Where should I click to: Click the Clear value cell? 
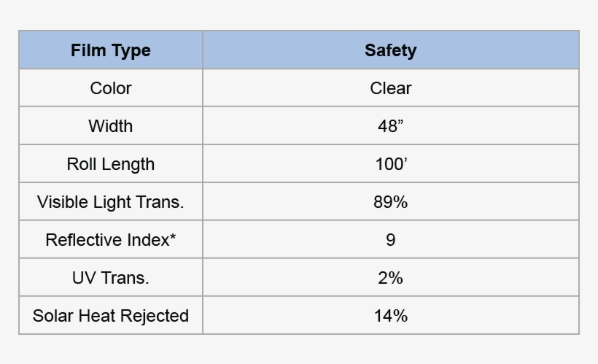point(390,88)
